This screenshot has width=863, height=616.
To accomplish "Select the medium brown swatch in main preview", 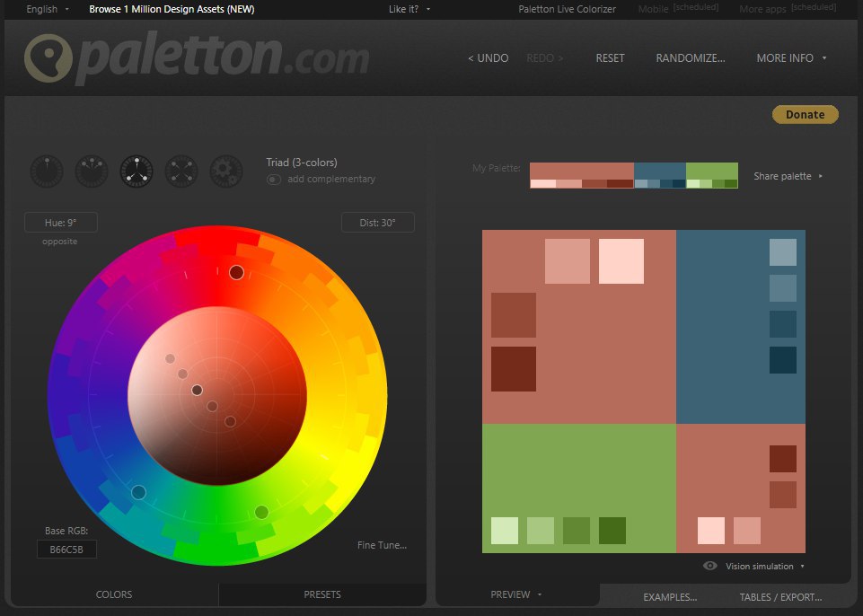I will pos(514,315).
